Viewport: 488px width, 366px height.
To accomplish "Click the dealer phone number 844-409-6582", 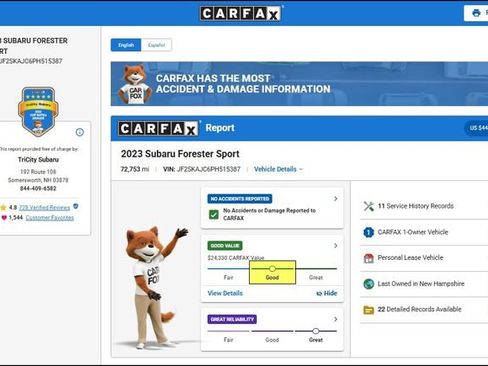I will click(38, 189).
